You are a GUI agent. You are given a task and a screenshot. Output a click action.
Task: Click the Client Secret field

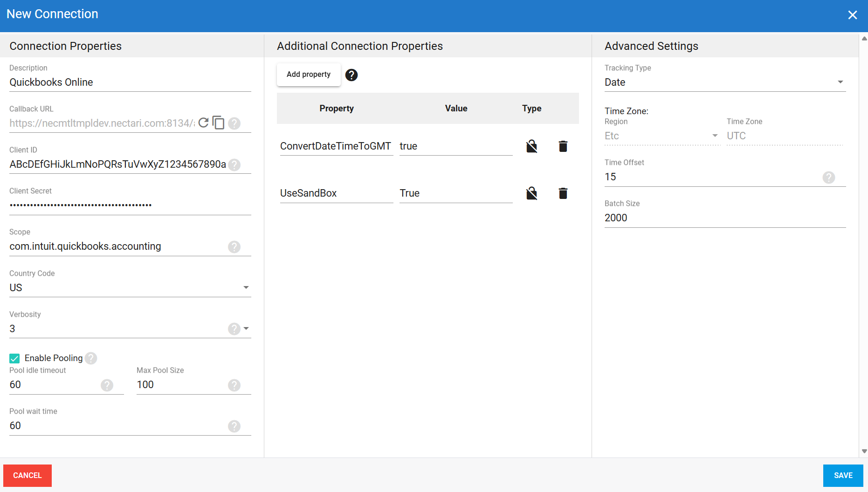click(130, 205)
